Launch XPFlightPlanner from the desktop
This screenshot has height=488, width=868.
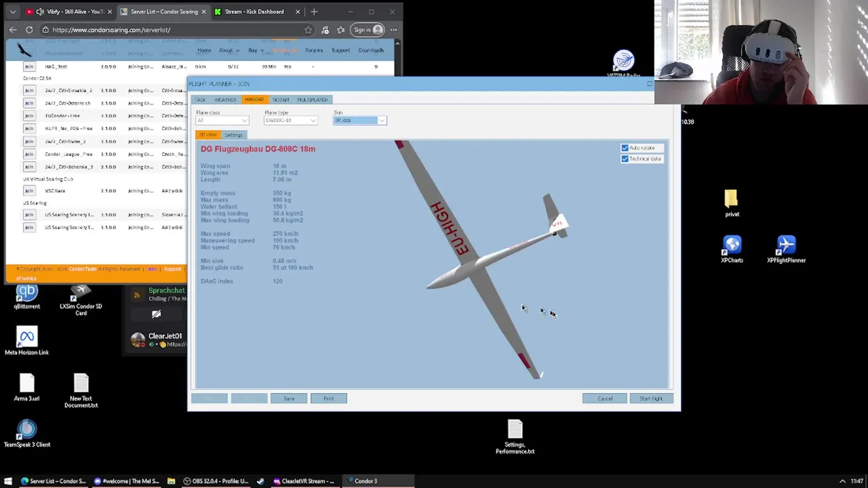pos(786,249)
